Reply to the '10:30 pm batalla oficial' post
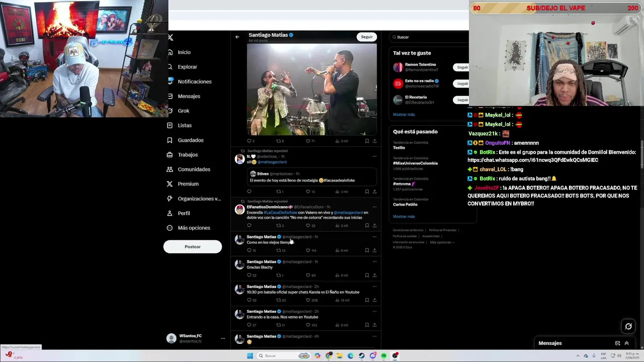 249,300
